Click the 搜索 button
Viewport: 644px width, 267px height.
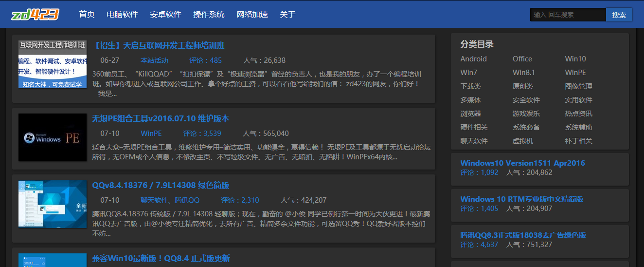click(x=619, y=15)
